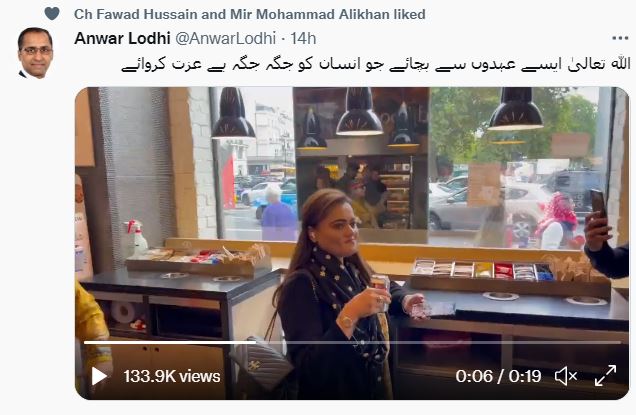
Task: Open the tweet via 14h timestamp
Action: point(303,39)
